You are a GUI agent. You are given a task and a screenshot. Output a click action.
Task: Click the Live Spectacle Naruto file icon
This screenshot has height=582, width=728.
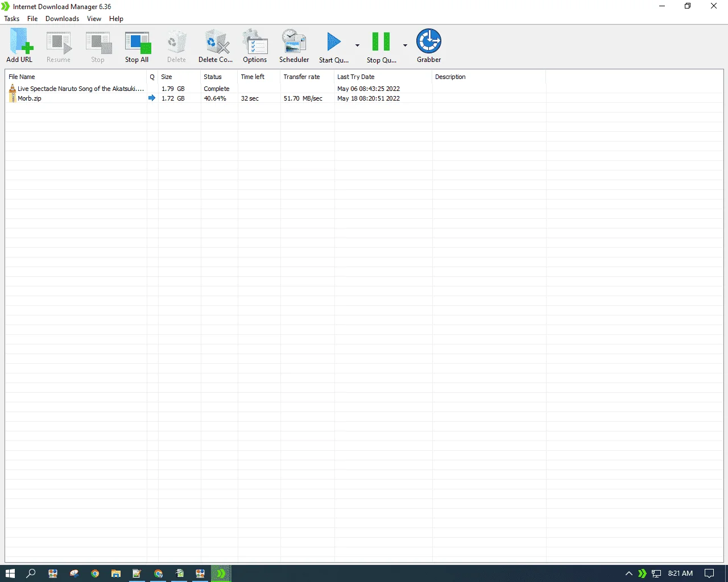(13, 89)
